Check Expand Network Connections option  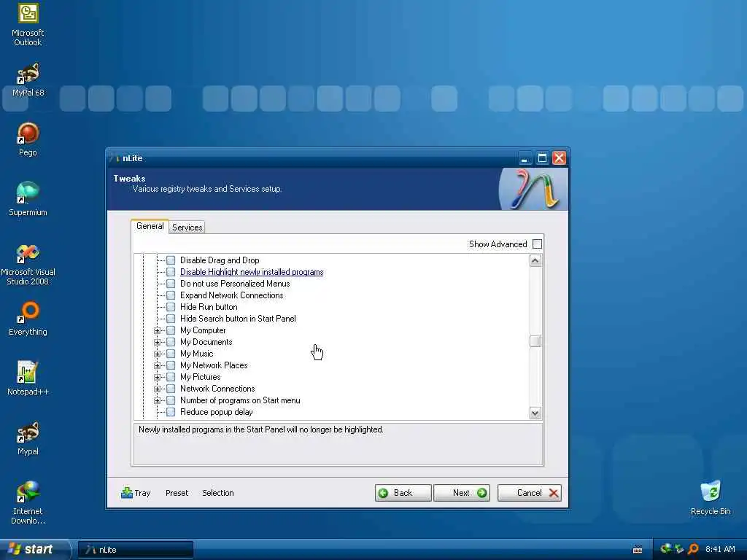(x=171, y=295)
